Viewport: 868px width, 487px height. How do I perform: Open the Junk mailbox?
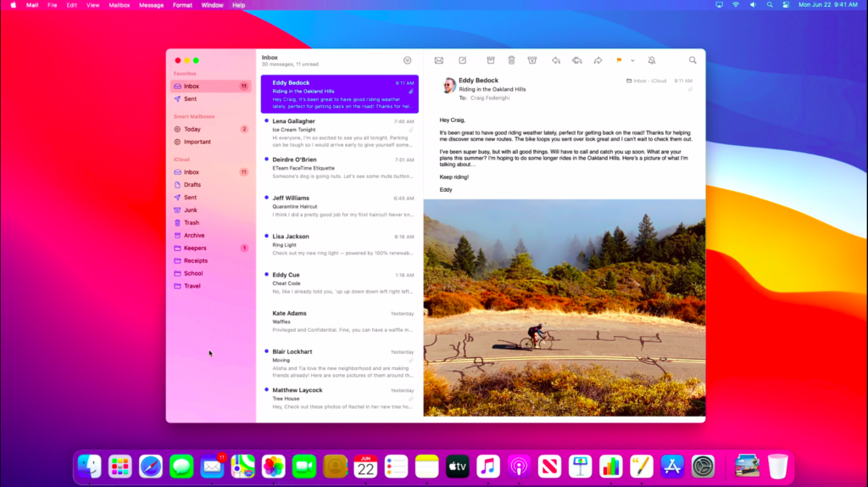coord(210,210)
